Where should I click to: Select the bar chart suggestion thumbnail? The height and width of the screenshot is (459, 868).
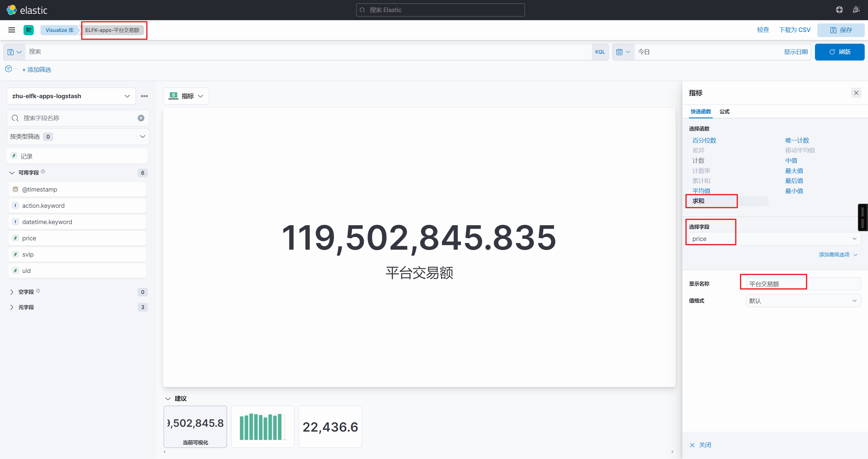click(263, 427)
